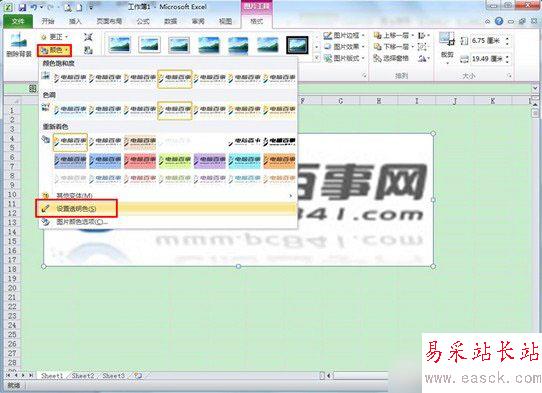542x393 pixels.
Task: Click the Undo icon in title bar
Action: tap(34, 7)
